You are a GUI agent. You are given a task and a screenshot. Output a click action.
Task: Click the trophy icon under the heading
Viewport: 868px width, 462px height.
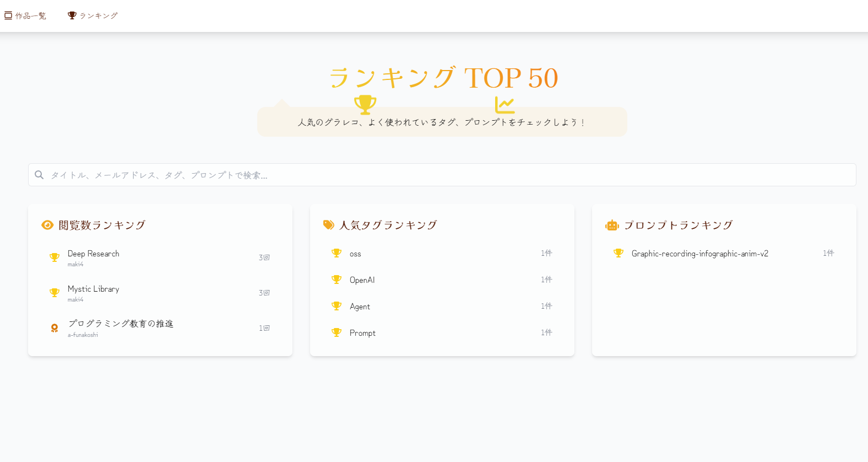365,104
